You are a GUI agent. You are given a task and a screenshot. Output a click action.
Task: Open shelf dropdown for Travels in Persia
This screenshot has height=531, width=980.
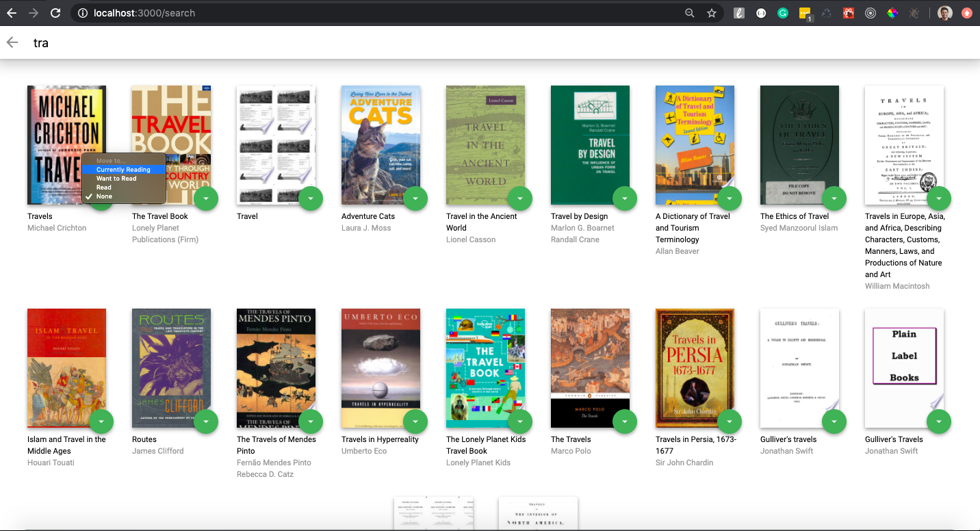click(730, 422)
